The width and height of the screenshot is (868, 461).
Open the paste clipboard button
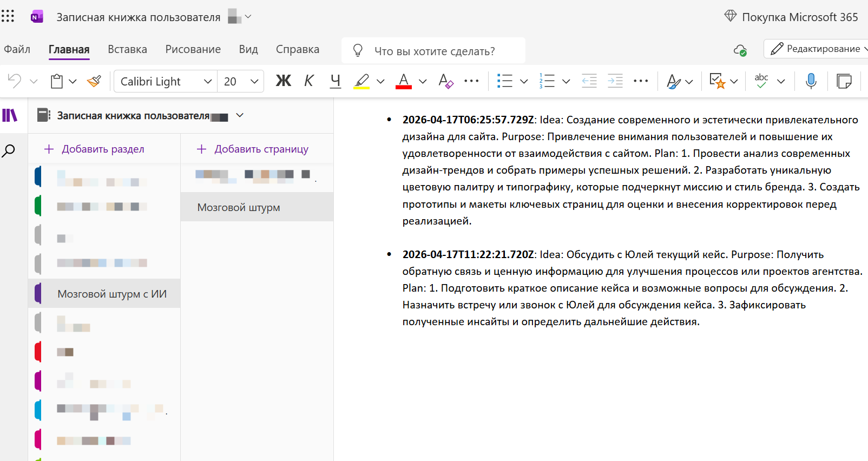click(x=57, y=81)
